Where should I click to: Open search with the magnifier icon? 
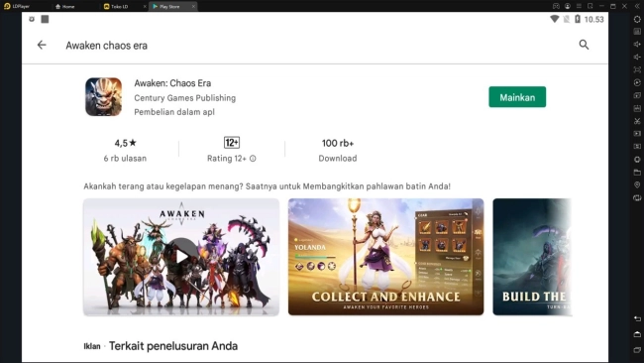click(x=584, y=45)
